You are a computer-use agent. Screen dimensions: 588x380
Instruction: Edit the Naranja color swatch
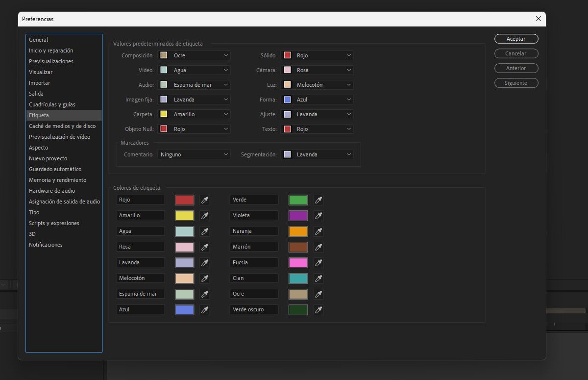coord(298,231)
